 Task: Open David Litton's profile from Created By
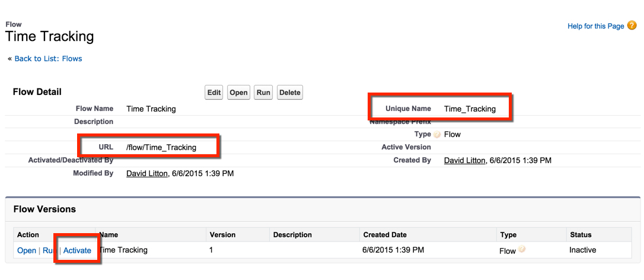pos(464,160)
